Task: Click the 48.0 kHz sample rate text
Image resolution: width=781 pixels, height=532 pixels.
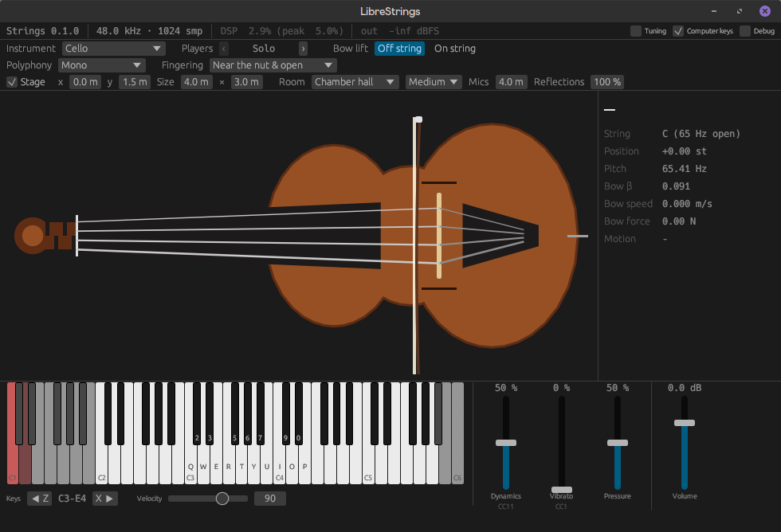Action: click(x=119, y=31)
